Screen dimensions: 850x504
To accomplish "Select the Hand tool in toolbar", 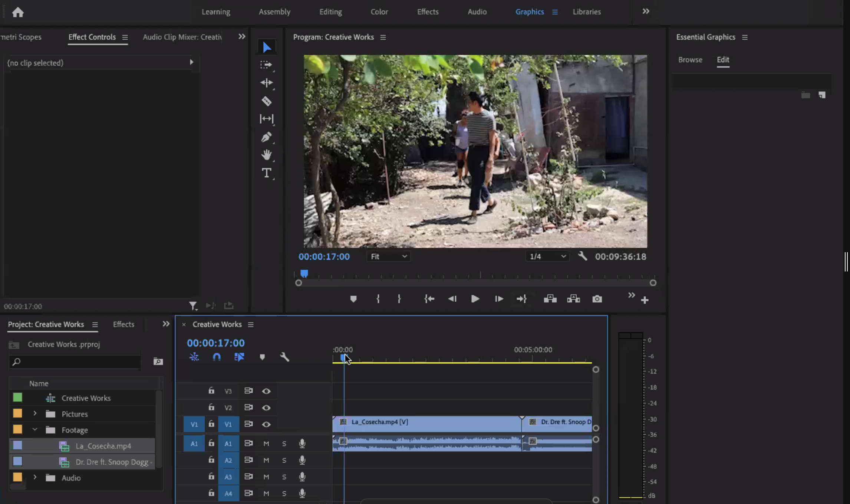I will [267, 155].
